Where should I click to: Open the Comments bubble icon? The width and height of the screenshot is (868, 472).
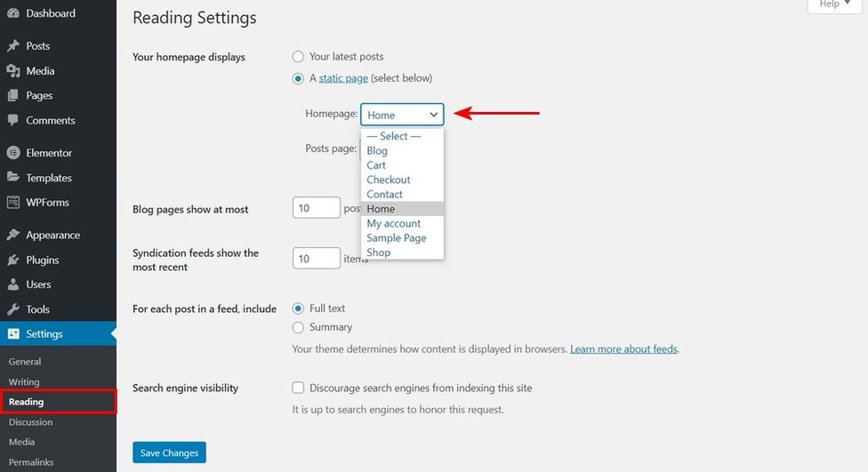(x=13, y=120)
